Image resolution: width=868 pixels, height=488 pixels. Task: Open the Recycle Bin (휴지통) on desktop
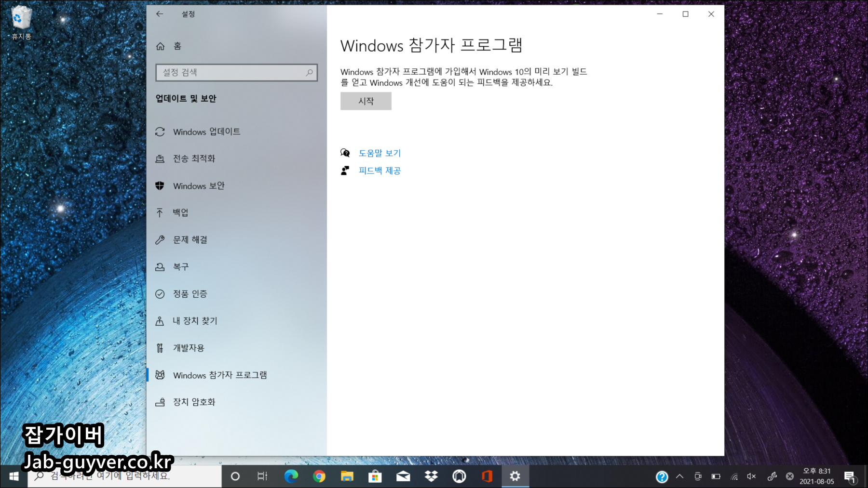coord(21,23)
